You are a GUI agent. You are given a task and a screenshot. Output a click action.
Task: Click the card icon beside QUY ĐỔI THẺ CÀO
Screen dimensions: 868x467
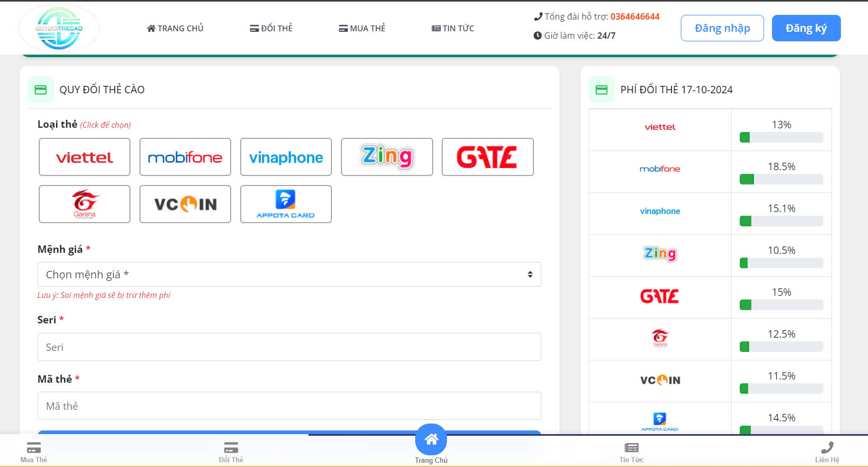click(41, 90)
